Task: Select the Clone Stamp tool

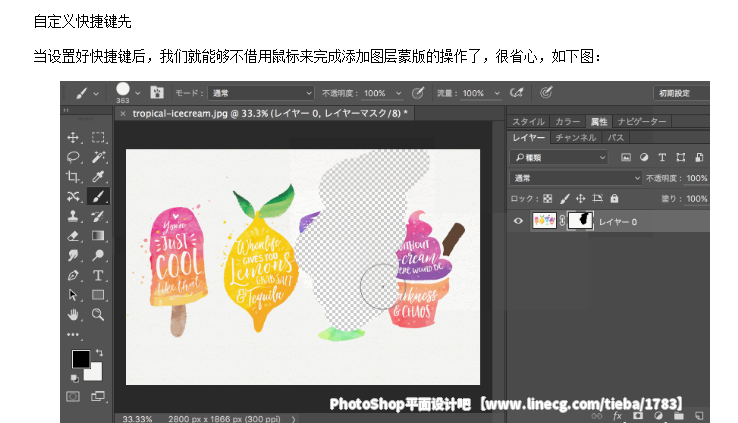Action: pos(73,216)
